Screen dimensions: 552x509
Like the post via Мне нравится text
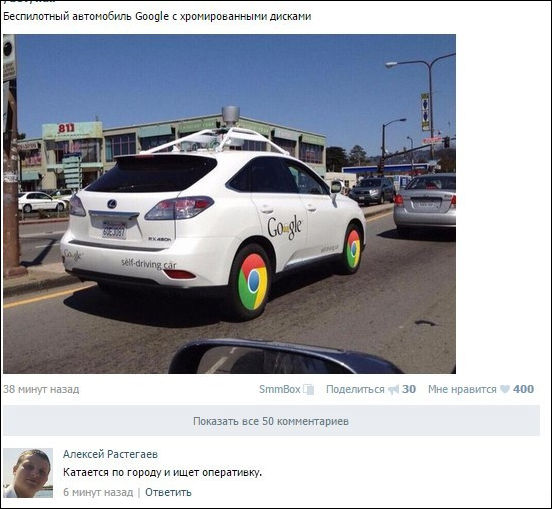click(x=462, y=389)
